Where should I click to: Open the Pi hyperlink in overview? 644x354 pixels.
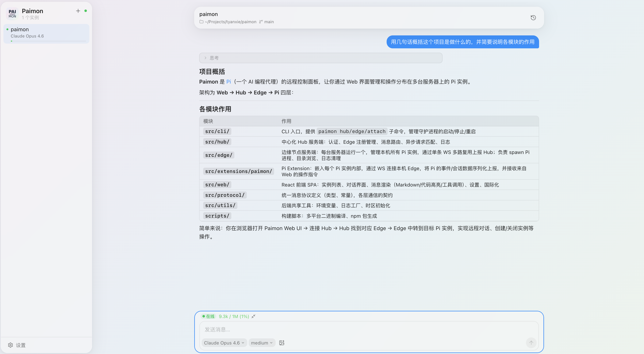(228, 82)
